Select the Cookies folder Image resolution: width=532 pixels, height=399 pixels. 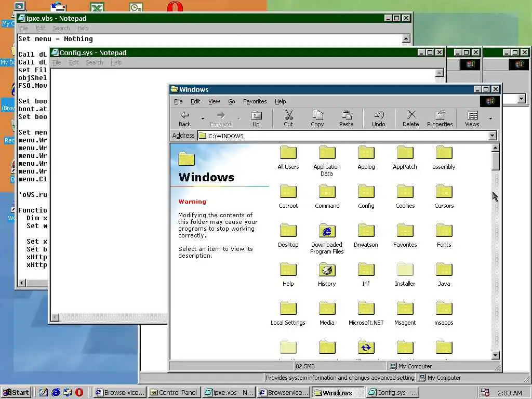[405, 197]
